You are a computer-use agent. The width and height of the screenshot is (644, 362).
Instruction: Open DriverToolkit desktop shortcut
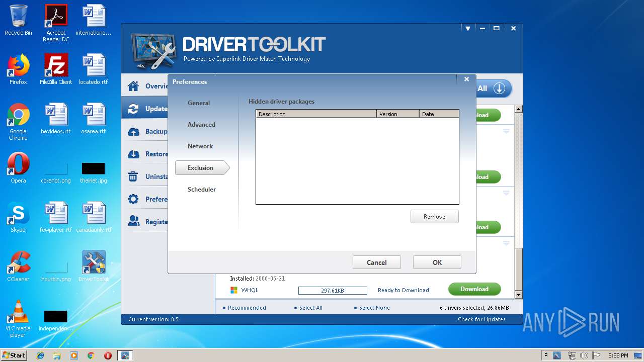click(94, 266)
